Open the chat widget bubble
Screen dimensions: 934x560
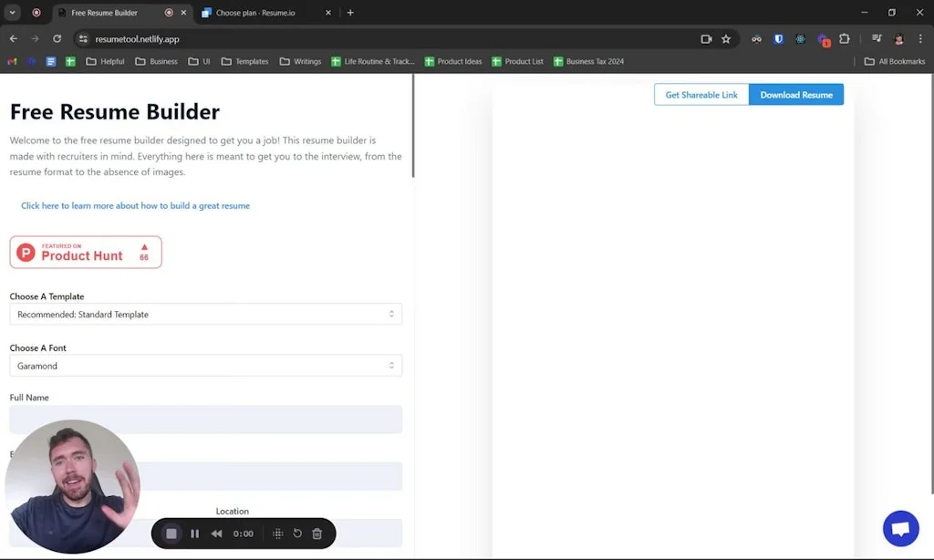point(901,528)
